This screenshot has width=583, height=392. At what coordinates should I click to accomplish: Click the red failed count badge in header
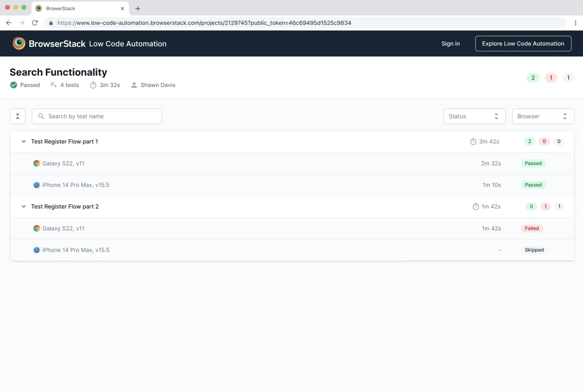pos(551,78)
